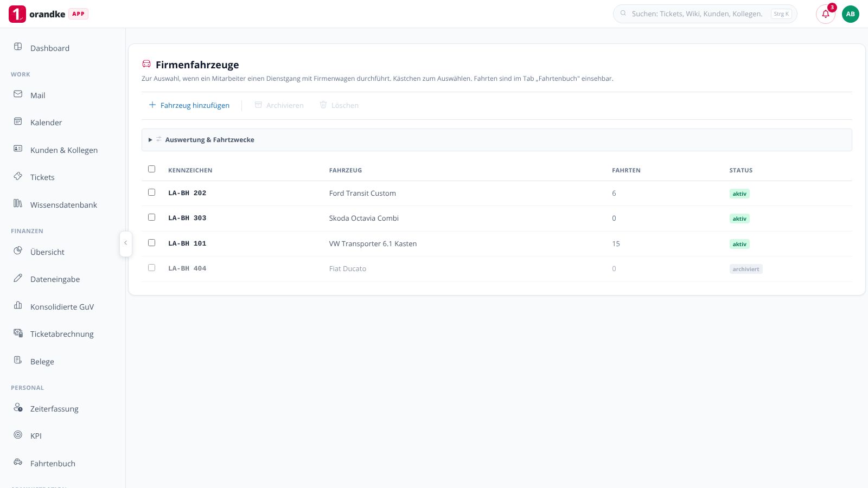Open notifications bell with badge

[x=826, y=14]
